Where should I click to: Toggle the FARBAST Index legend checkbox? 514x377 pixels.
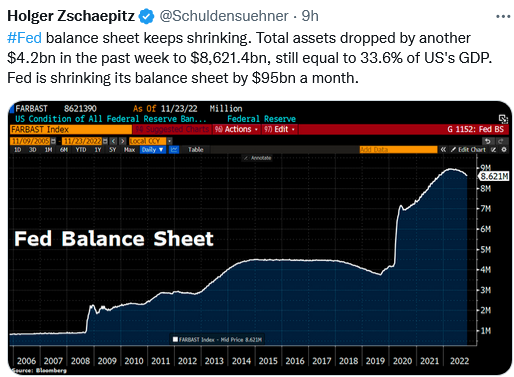click(175, 340)
